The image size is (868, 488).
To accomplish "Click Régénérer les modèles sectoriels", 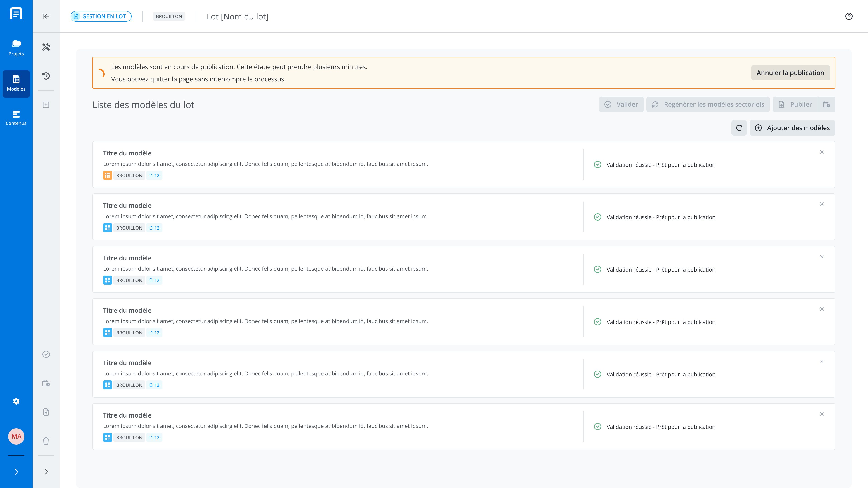I will [708, 104].
